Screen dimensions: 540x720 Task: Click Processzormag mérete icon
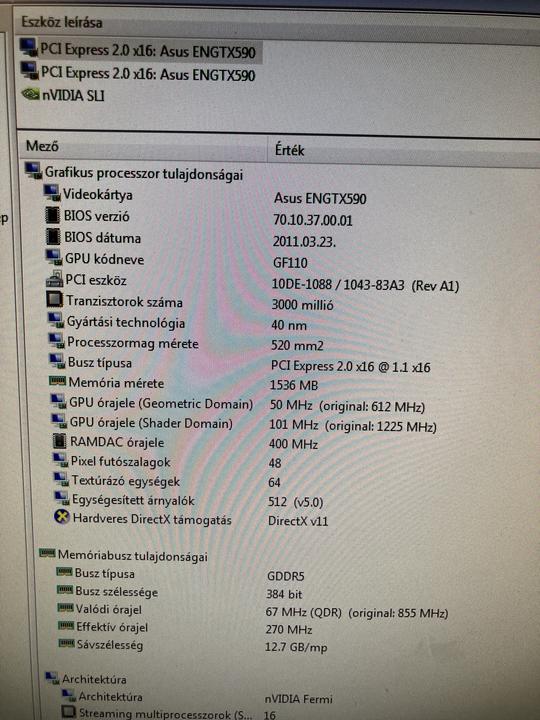[56, 341]
